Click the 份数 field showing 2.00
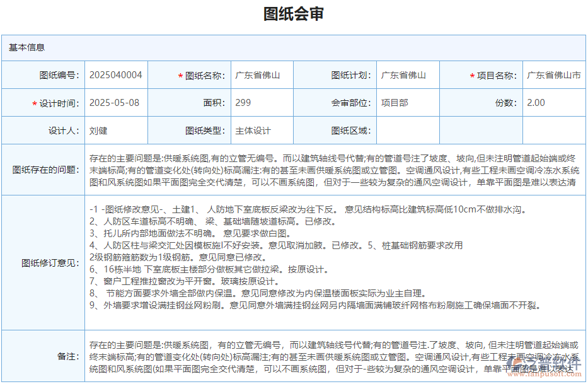The height and width of the screenshot is (384, 588). [553, 102]
